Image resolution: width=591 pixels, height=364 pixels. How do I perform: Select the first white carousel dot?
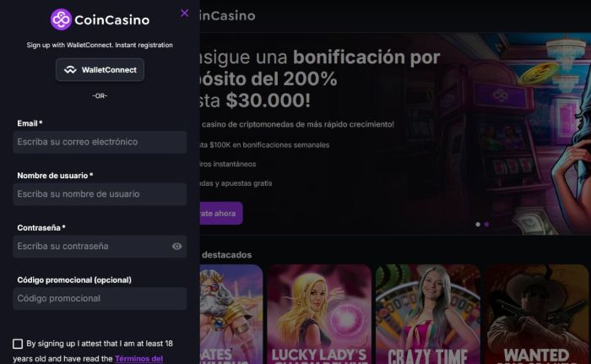tap(478, 225)
